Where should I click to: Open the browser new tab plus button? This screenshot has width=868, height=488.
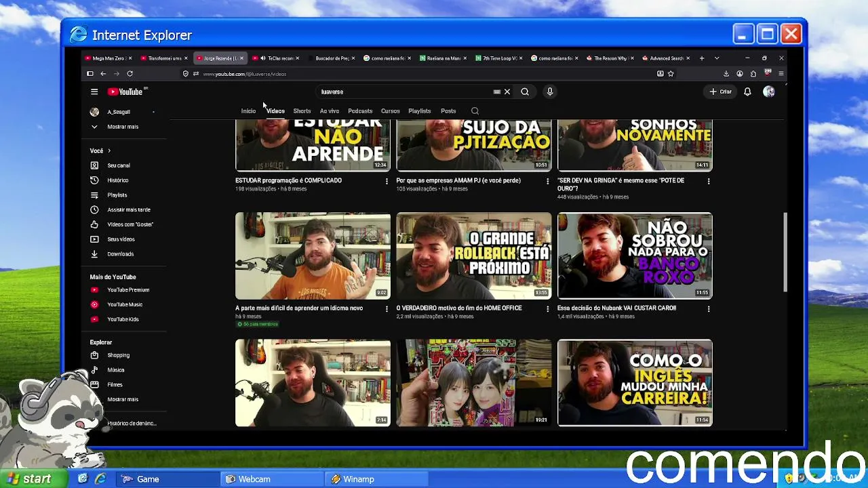click(x=702, y=58)
